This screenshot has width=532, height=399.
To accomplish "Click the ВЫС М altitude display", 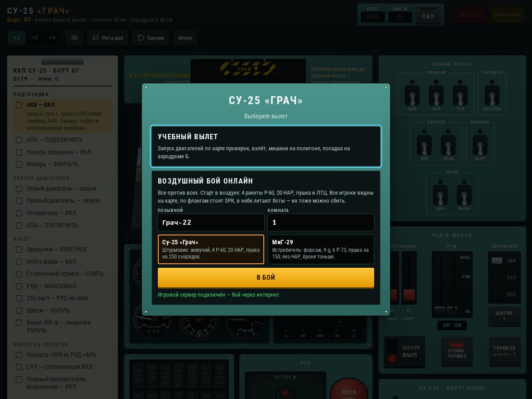I will (x=400, y=17).
